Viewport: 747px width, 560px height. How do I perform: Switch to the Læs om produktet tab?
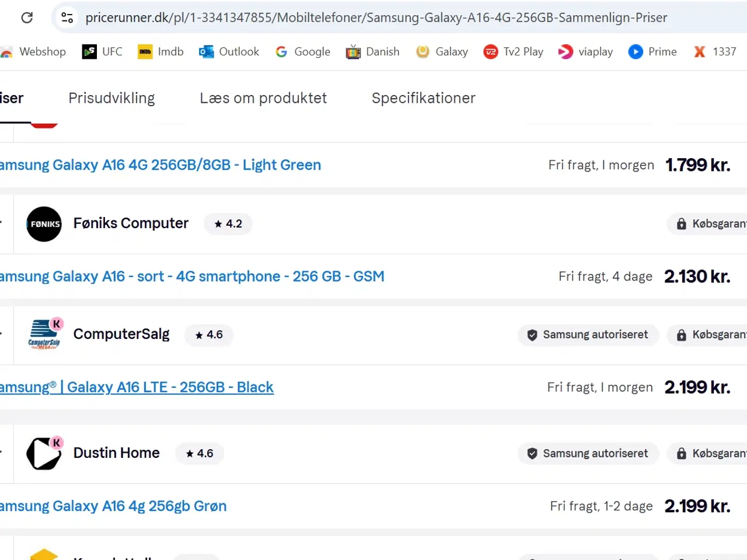[x=263, y=98]
